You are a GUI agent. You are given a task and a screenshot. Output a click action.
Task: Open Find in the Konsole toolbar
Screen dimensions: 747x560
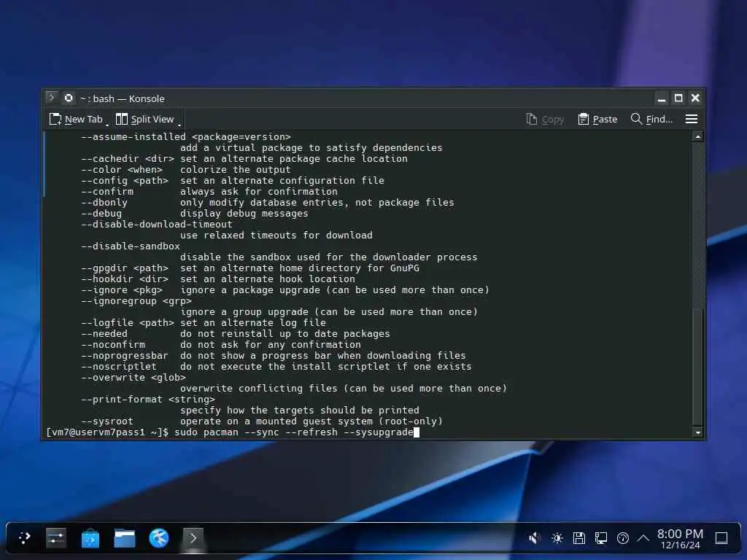pyautogui.click(x=651, y=119)
